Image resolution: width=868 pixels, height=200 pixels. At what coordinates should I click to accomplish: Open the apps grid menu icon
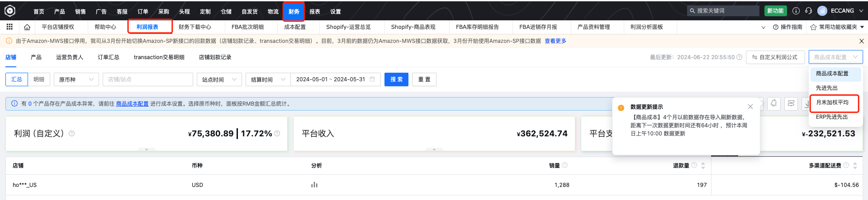(9, 27)
